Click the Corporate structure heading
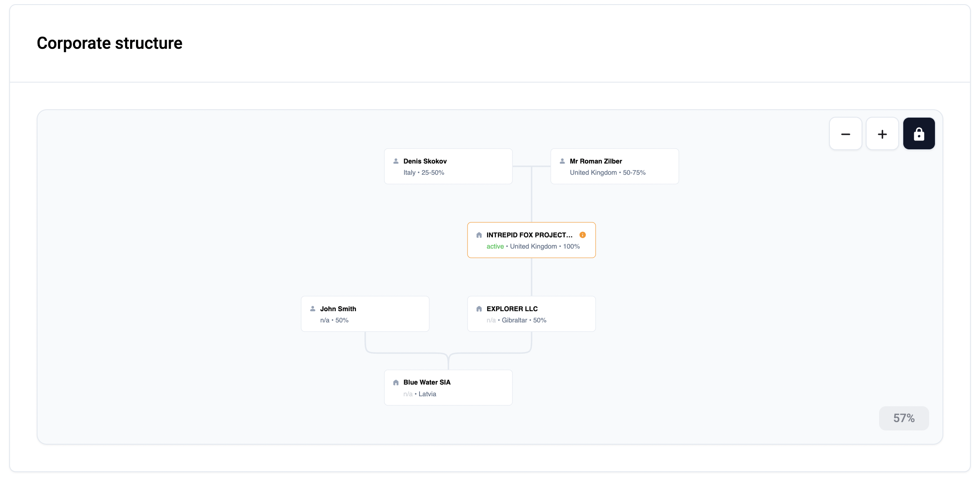Image resolution: width=980 pixels, height=478 pixels. click(x=109, y=43)
